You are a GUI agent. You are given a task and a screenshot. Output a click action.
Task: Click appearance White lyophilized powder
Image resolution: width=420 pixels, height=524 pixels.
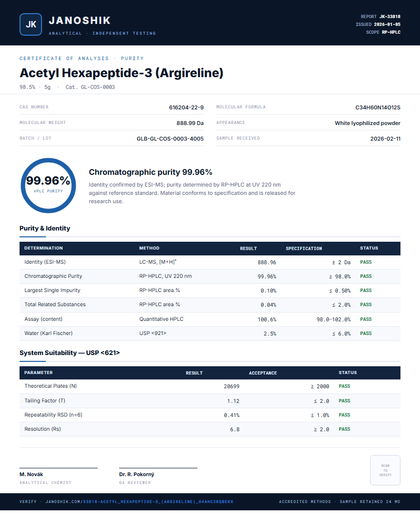(x=367, y=124)
